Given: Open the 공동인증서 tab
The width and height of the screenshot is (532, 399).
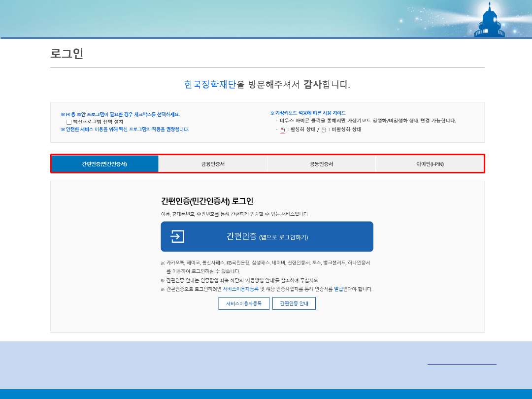Looking at the screenshot, I should coord(321,164).
